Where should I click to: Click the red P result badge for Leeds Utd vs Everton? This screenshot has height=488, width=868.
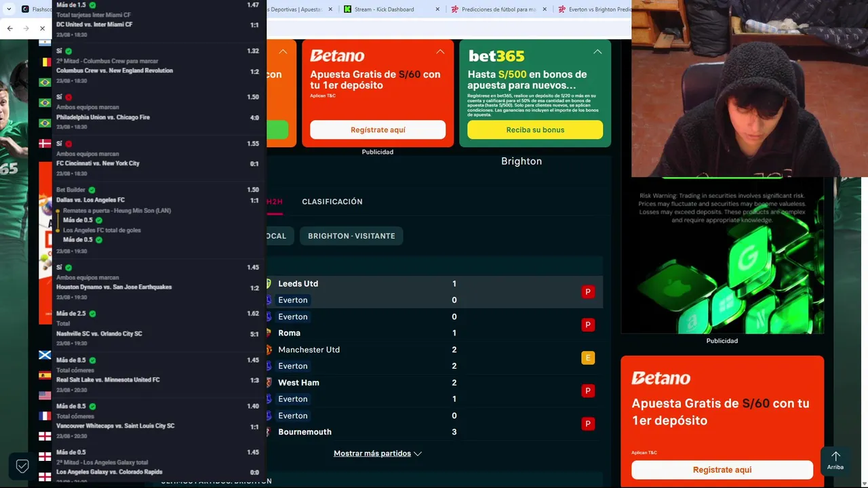588,292
